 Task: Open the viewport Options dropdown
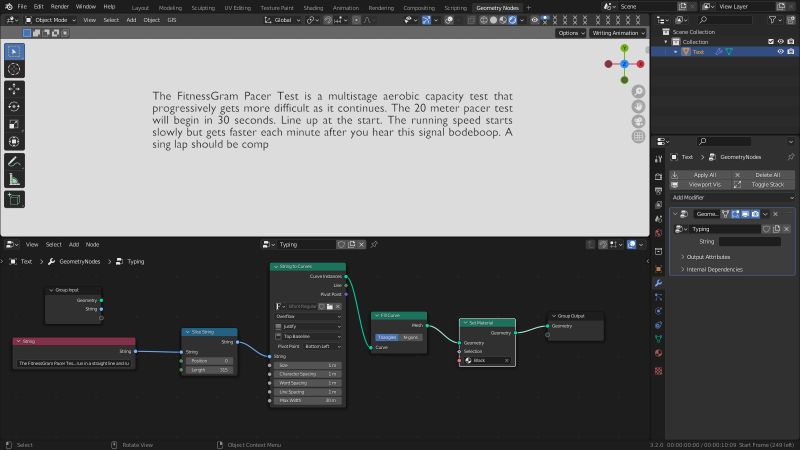pyautogui.click(x=570, y=33)
